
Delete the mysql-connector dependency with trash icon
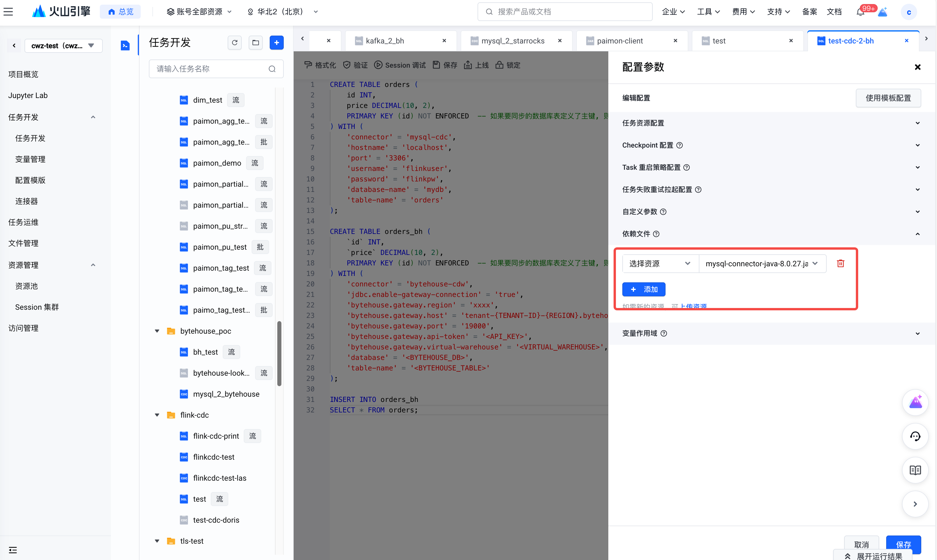coord(840,263)
